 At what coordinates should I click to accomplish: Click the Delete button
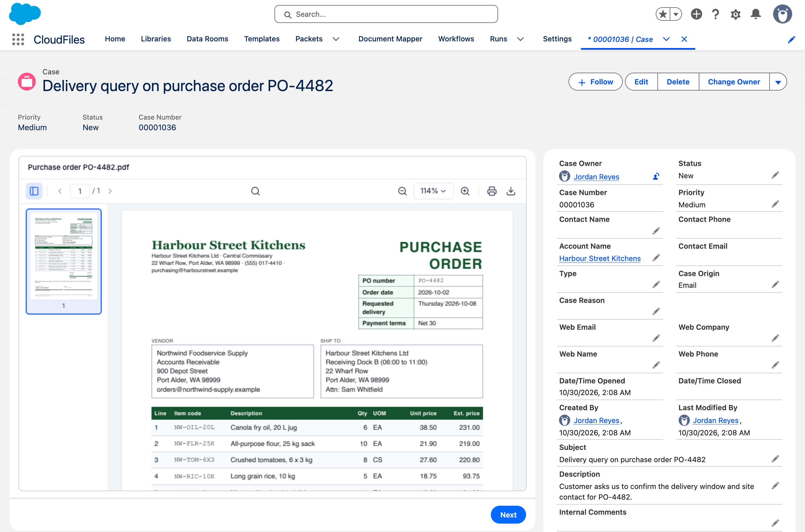[x=678, y=82]
